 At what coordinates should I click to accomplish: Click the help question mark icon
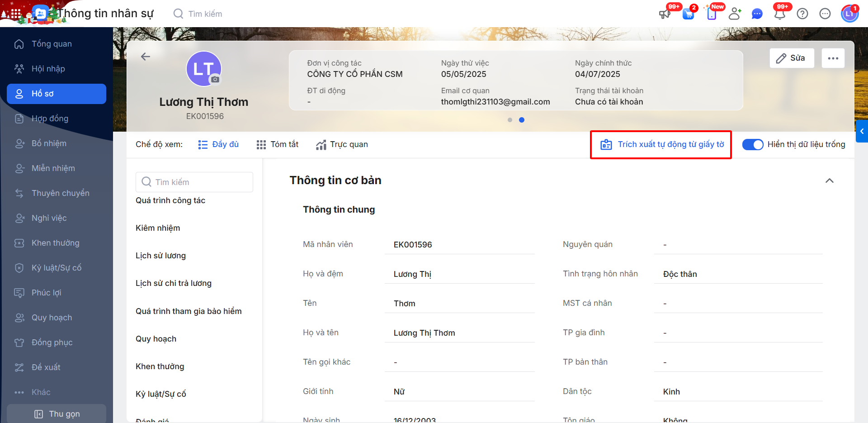coord(802,14)
